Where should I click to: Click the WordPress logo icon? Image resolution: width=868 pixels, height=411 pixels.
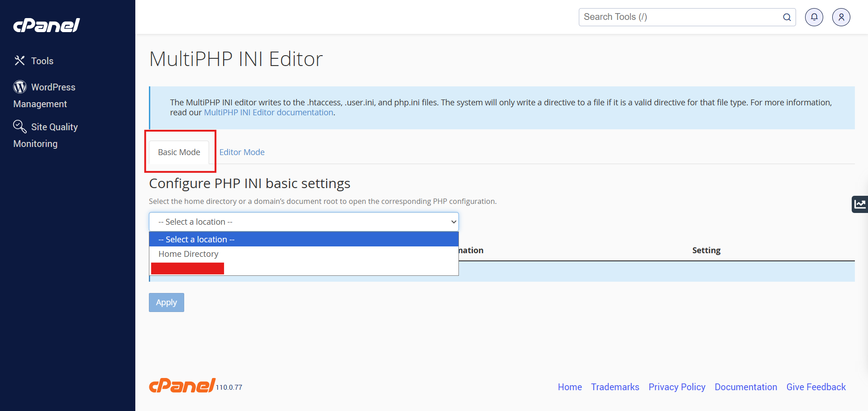tap(20, 87)
